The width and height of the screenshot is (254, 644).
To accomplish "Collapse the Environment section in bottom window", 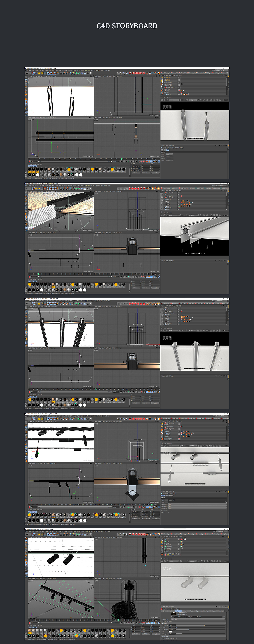I will 193,636.
